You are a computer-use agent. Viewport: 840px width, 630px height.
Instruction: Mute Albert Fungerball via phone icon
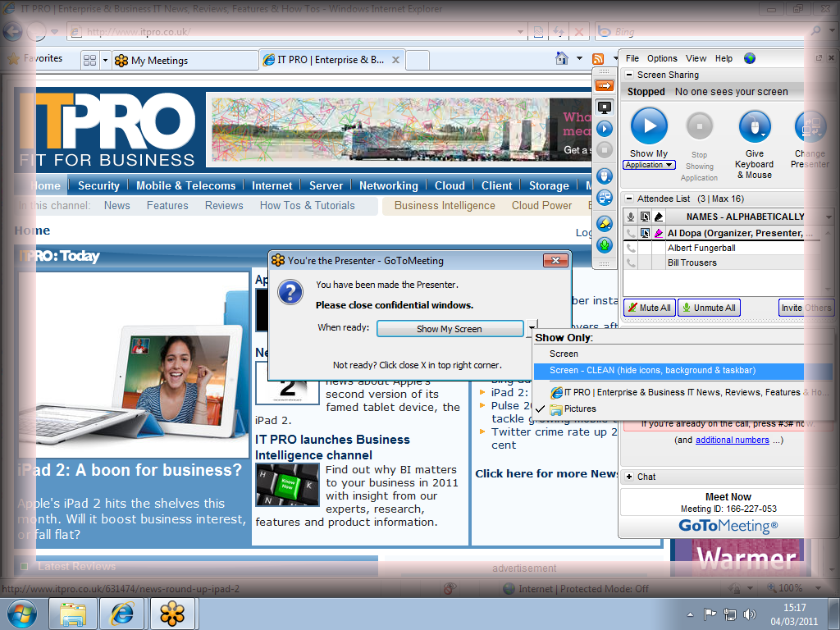pos(631,248)
